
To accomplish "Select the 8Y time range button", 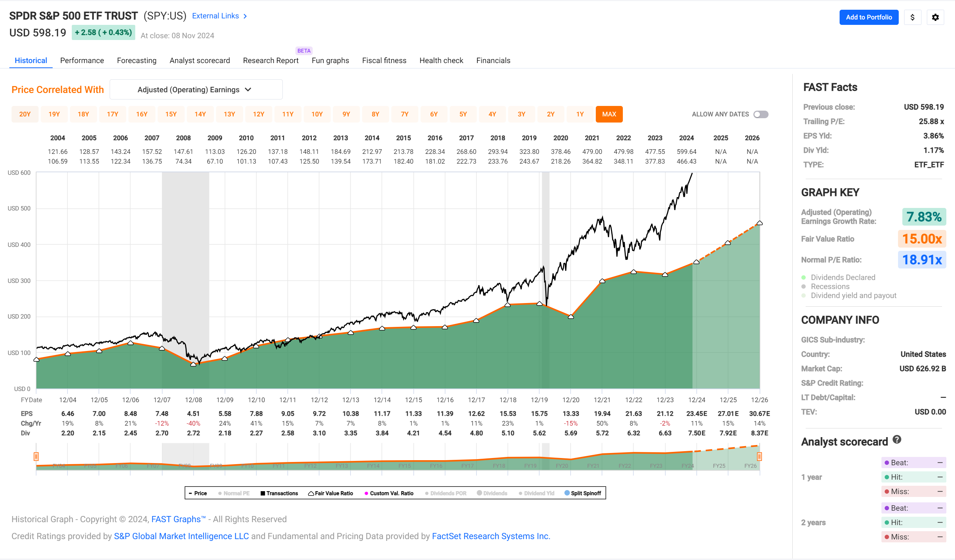I will (x=375, y=114).
